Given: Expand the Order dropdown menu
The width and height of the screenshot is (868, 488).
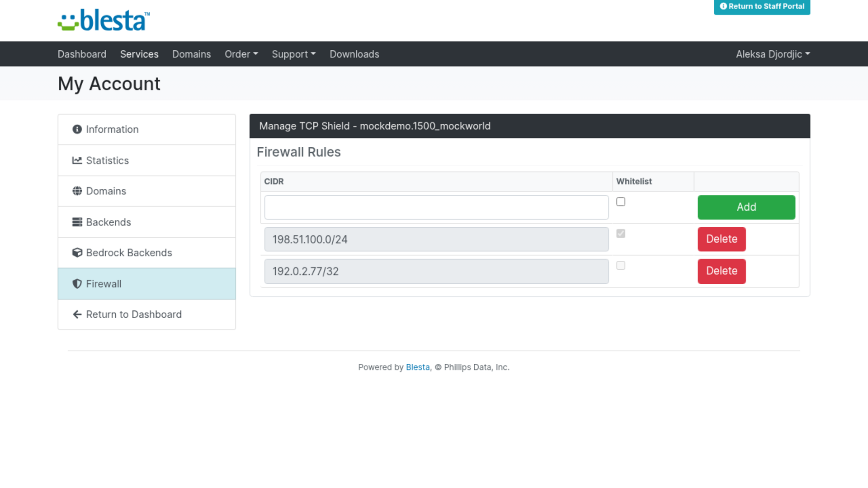Looking at the screenshot, I should [241, 54].
